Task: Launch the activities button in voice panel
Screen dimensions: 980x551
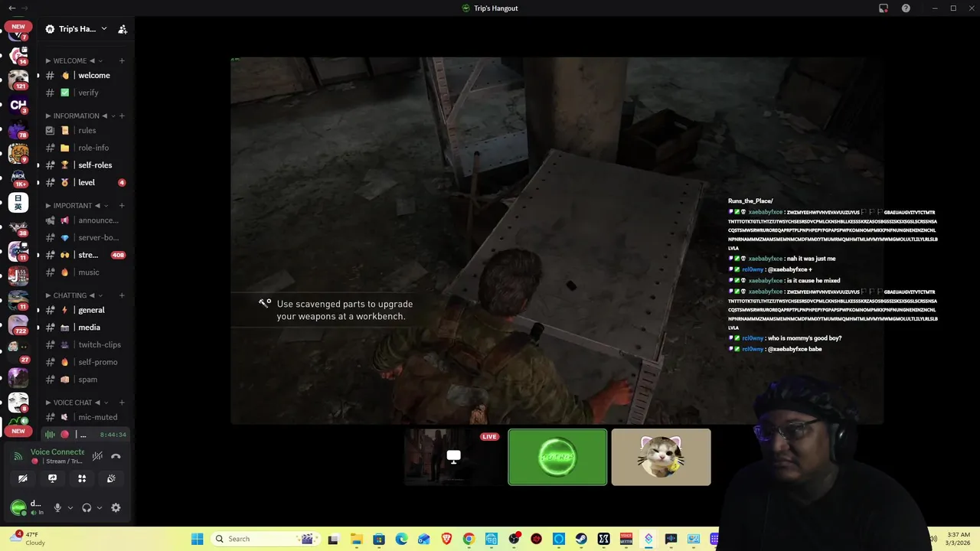Action: tap(82, 478)
